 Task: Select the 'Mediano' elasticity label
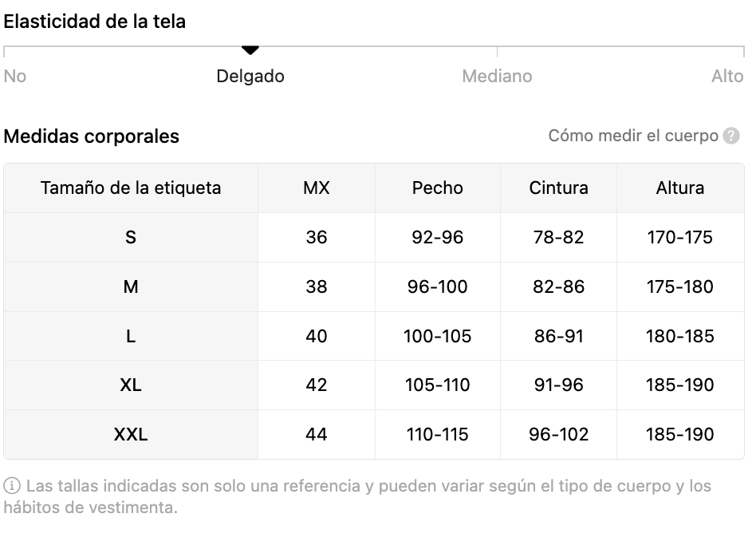coord(497,77)
